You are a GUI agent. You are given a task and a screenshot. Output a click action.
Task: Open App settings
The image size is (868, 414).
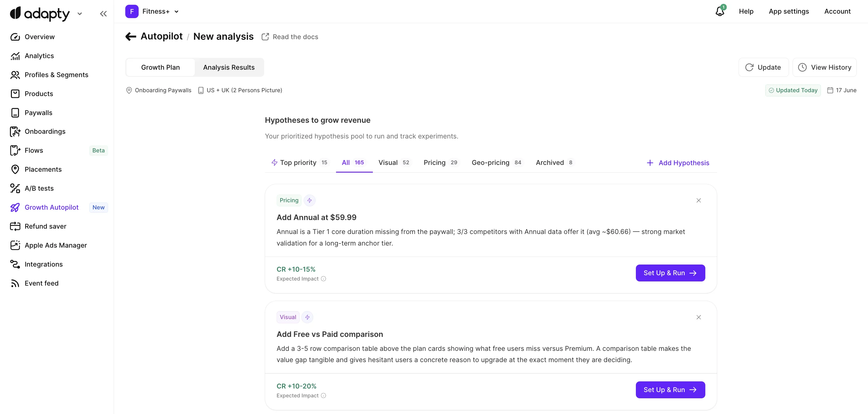click(x=788, y=12)
